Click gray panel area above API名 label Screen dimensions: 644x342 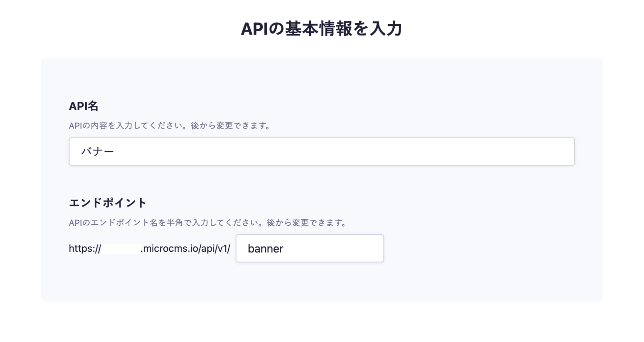(322, 79)
